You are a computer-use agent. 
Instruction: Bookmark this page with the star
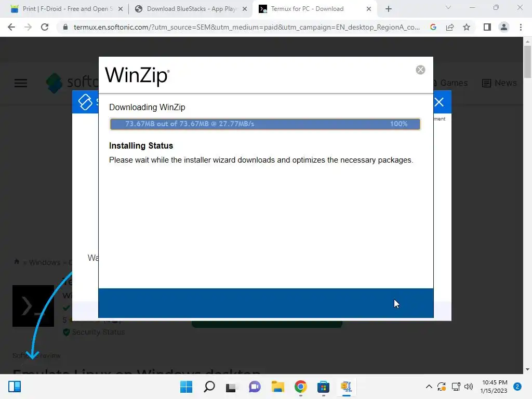click(x=467, y=27)
